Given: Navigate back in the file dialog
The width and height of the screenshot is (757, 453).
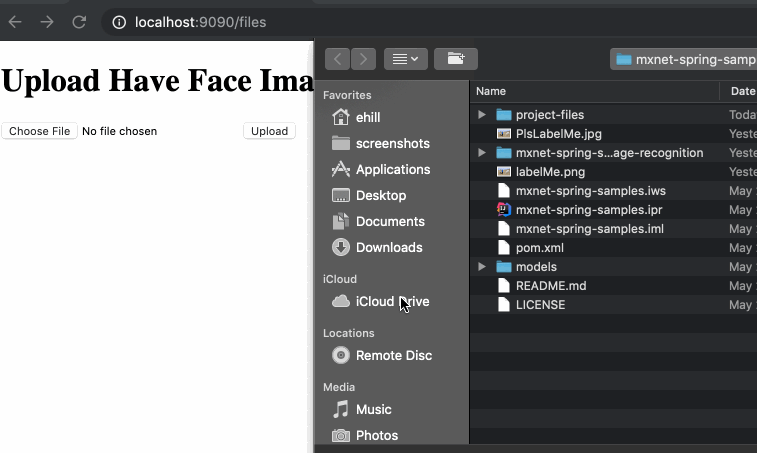Looking at the screenshot, I should pyautogui.click(x=337, y=59).
